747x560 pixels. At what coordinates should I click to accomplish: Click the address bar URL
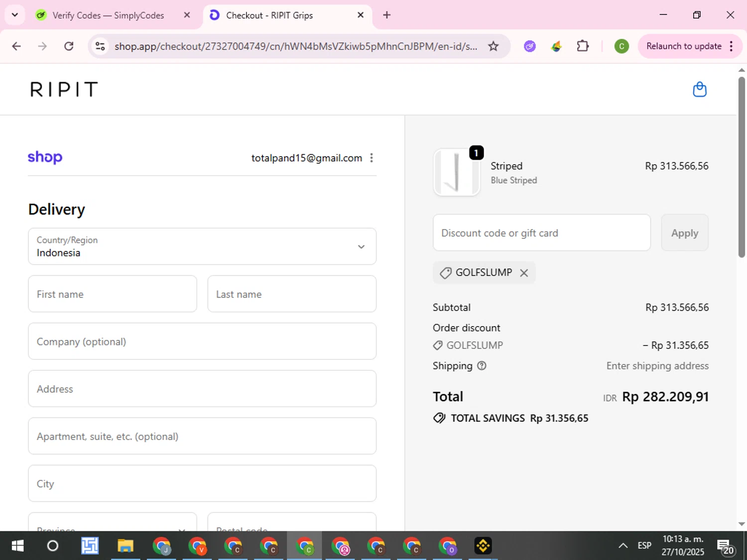[x=296, y=46]
